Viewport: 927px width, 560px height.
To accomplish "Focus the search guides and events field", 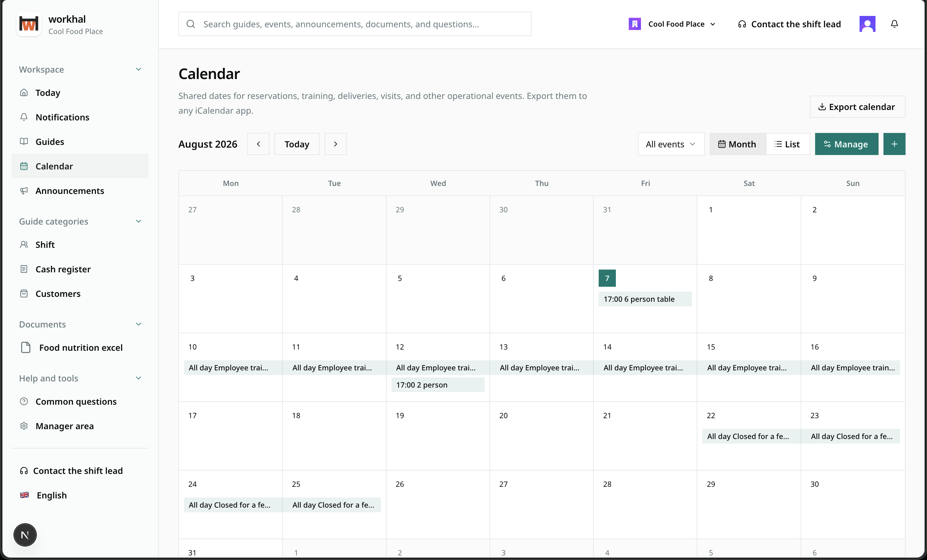I will (x=355, y=24).
